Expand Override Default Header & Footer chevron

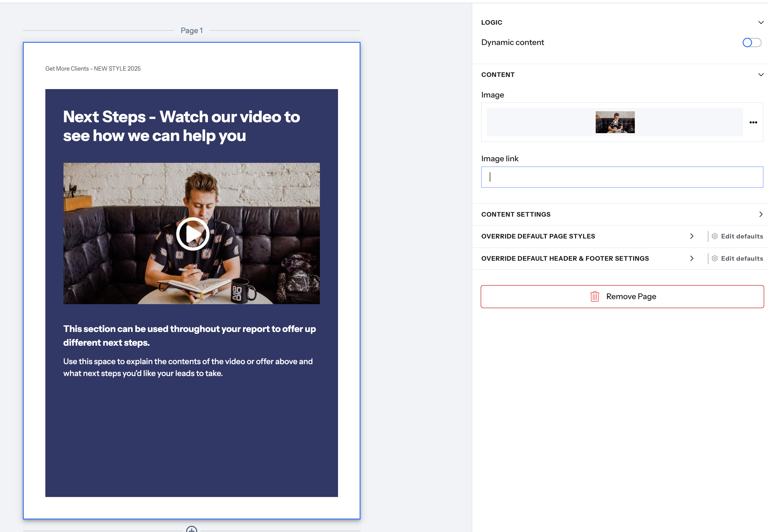[692, 258]
